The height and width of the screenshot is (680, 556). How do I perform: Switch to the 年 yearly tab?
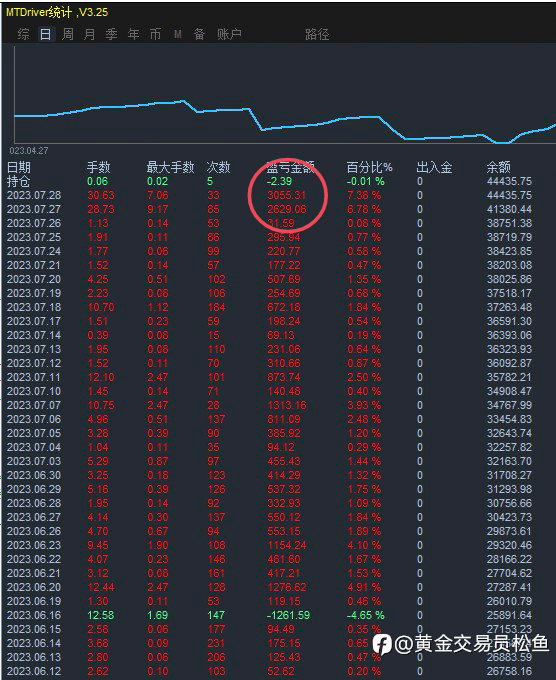coord(134,34)
